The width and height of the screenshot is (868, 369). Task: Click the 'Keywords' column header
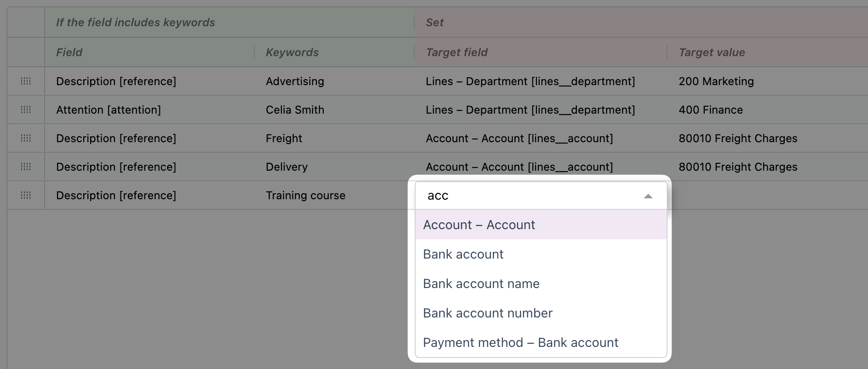[x=334, y=52]
